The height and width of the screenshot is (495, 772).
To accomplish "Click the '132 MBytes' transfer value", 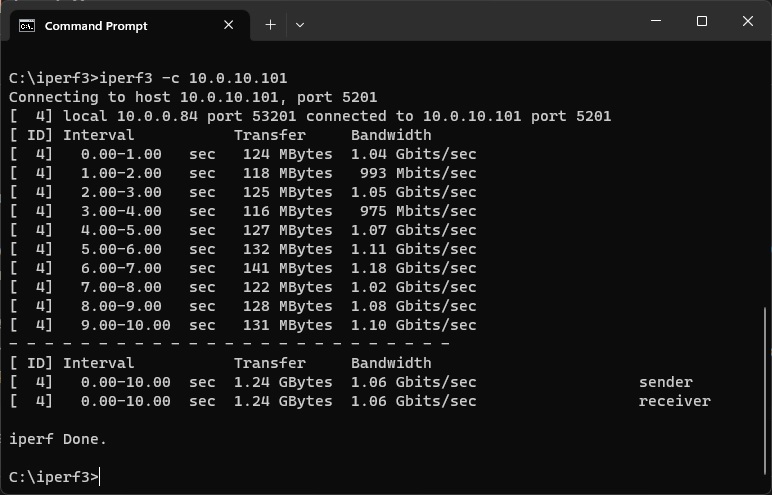I will (288, 249).
